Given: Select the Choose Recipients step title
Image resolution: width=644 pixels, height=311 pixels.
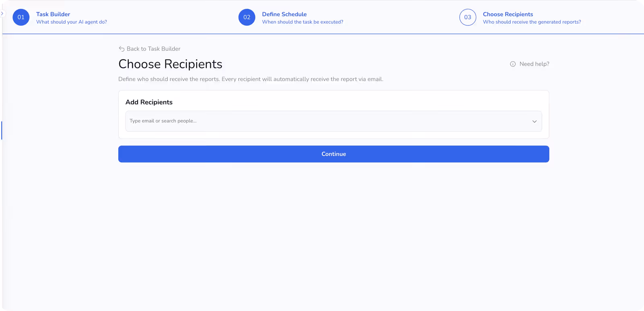Looking at the screenshot, I should [508, 14].
